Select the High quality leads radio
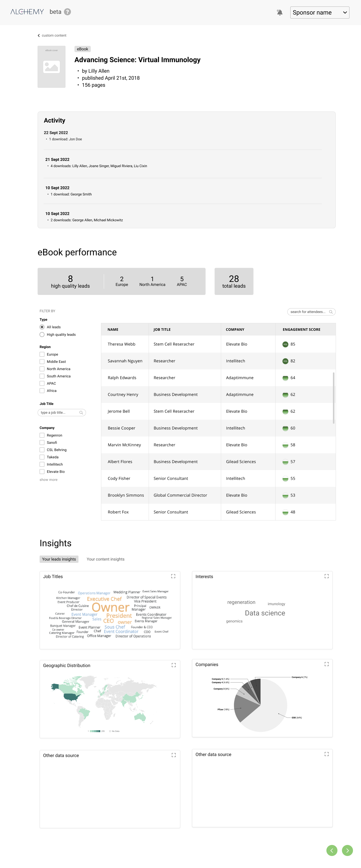361x868 pixels. tap(42, 335)
